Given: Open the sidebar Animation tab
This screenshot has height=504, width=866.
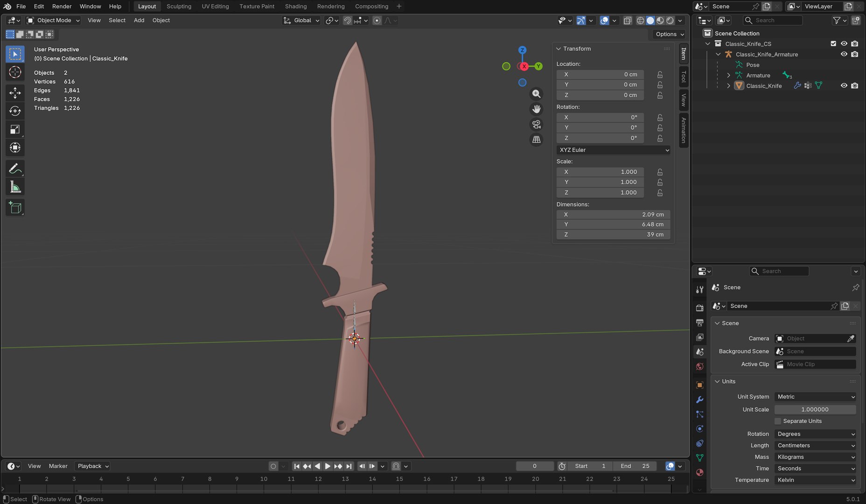Looking at the screenshot, I should 684,130.
